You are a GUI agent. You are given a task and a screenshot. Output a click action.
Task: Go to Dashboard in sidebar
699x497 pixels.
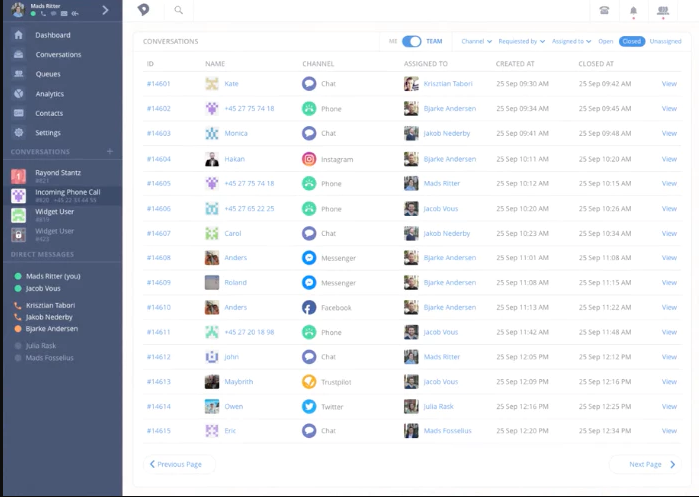(x=52, y=35)
